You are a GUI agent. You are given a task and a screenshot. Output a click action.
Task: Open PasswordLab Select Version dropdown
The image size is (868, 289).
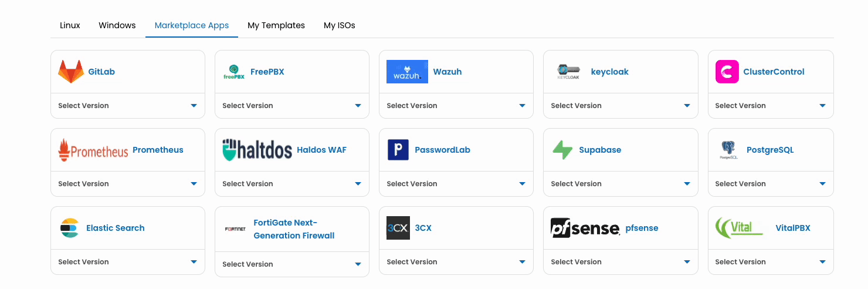(456, 184)
